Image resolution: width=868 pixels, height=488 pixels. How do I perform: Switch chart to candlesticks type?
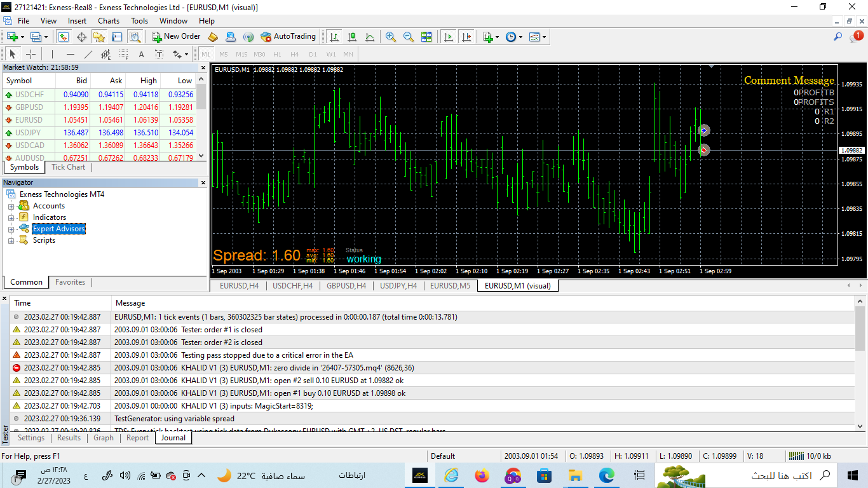click(x=352, y=37)
